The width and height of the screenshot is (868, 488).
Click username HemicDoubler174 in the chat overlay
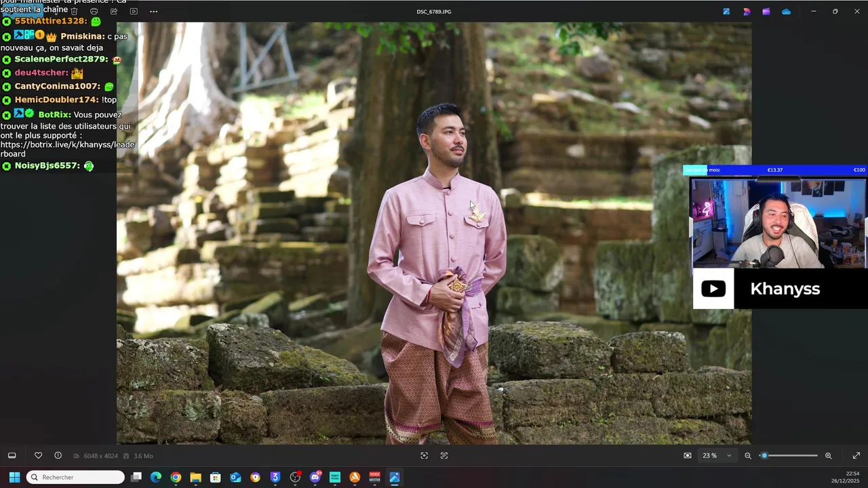pyautogui.click(x=56, y=100)
